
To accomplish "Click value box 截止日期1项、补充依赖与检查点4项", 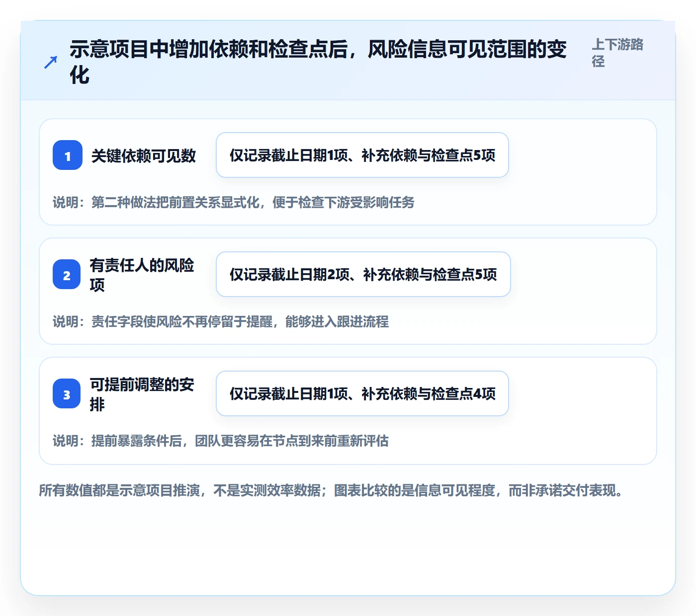I will coord(362,393).
